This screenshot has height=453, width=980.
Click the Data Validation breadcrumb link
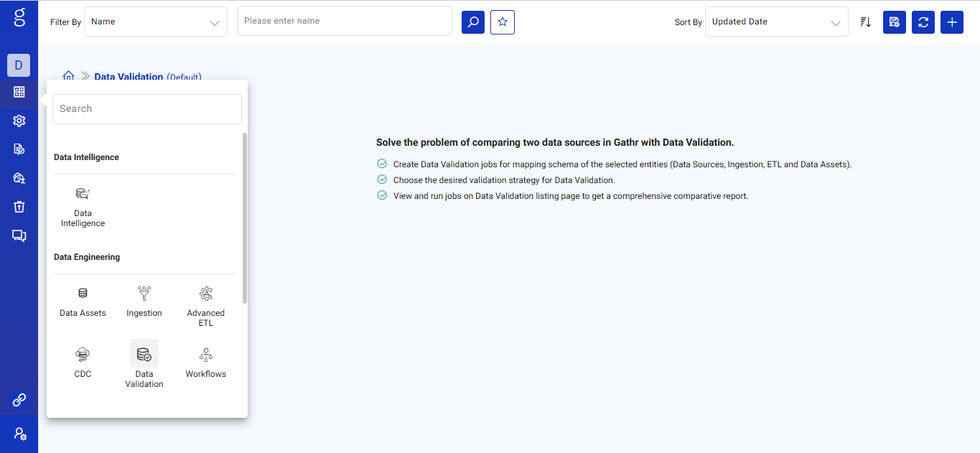click(x=129, y=76)
